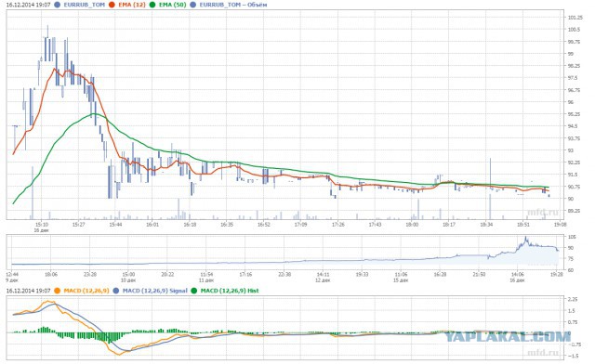Toggle the EMA (12) legend label
Viewport: 595px width, 364px height.
132,5
